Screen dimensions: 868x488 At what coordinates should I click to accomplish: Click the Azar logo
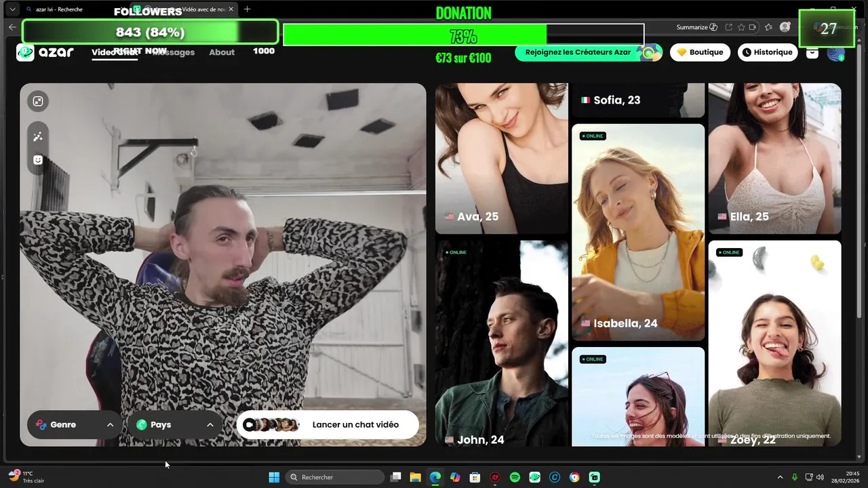pyautogui.click(x=45, y=52)
